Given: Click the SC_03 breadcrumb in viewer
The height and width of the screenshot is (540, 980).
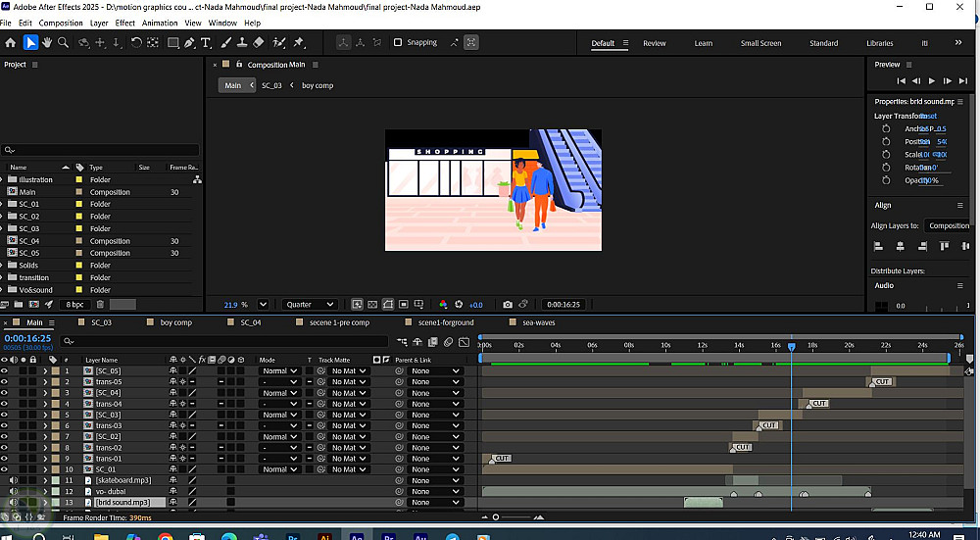Looking at the screenshot, I should (271, 85).
